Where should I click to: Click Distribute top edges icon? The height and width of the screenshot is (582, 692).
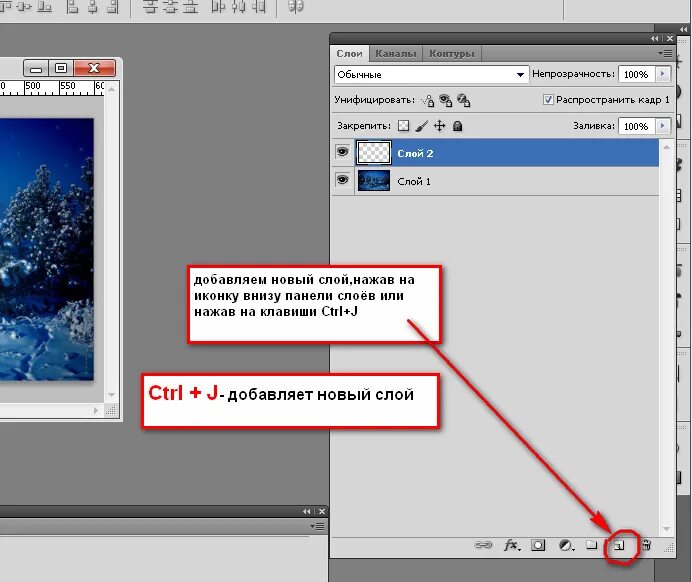(150, 7)
